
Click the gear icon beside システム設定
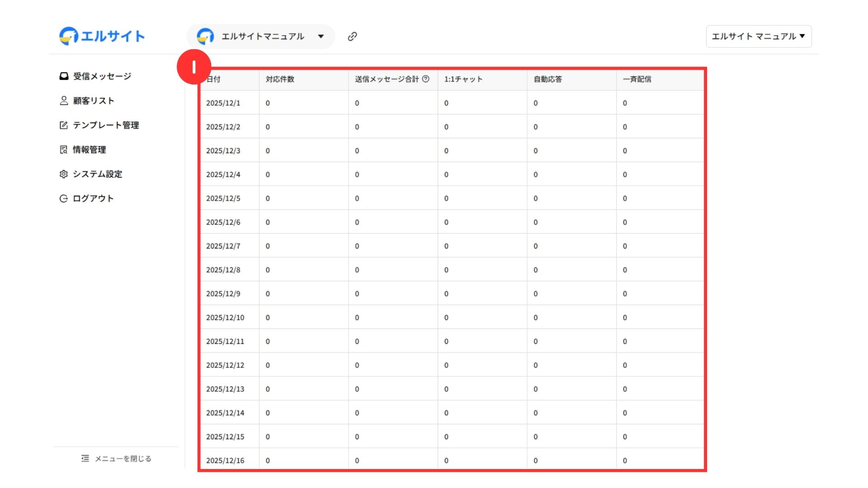(x=64, y=174)
